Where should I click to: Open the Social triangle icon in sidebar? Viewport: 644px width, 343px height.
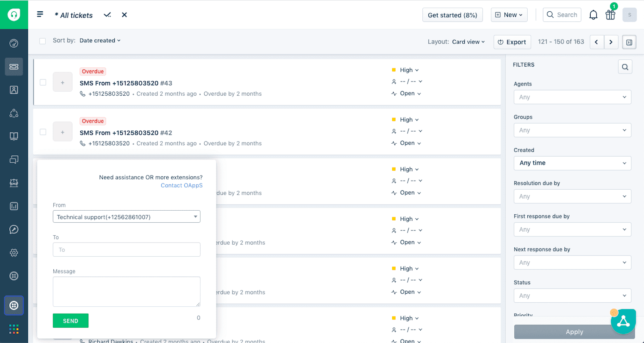tap(14, 113)
